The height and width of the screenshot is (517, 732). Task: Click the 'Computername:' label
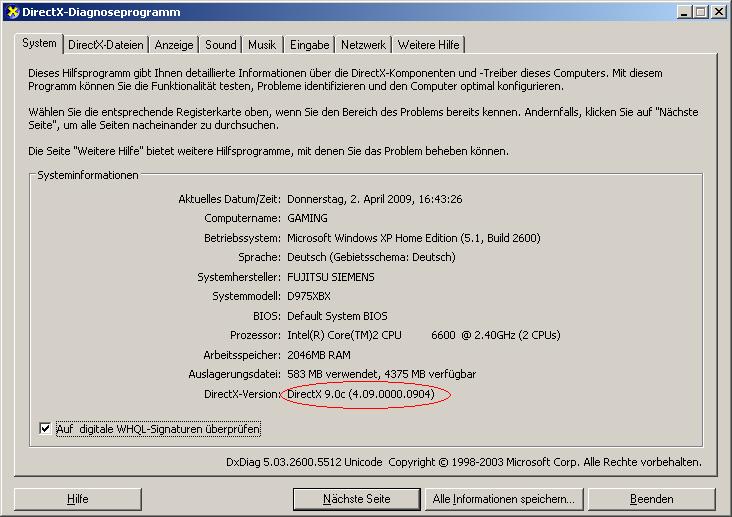[242, 218]
